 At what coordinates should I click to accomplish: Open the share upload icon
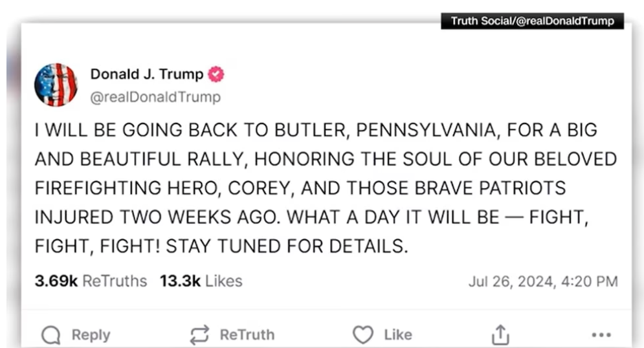[500, 335]
